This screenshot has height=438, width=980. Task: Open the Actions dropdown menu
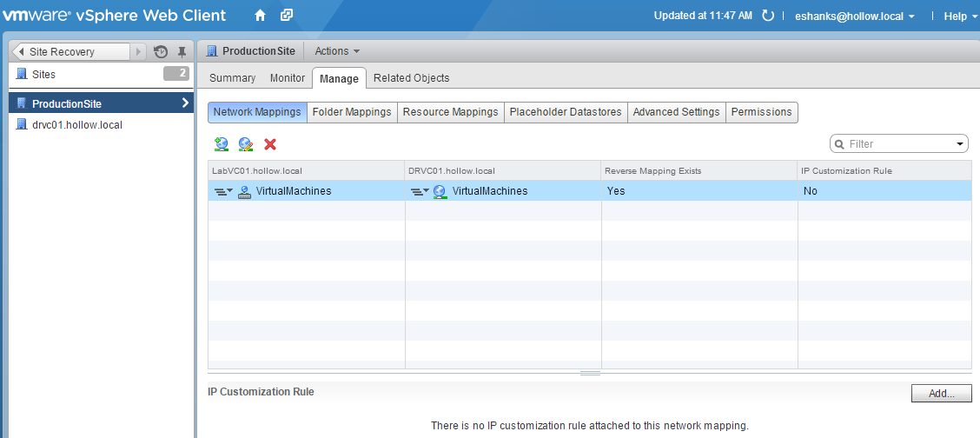(337, 51)
